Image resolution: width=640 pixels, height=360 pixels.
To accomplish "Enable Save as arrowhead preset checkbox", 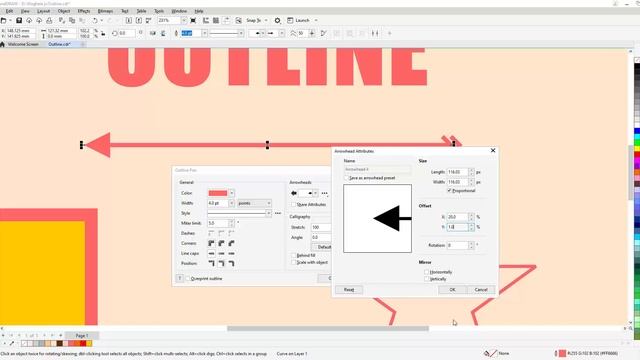I will 347,178.
